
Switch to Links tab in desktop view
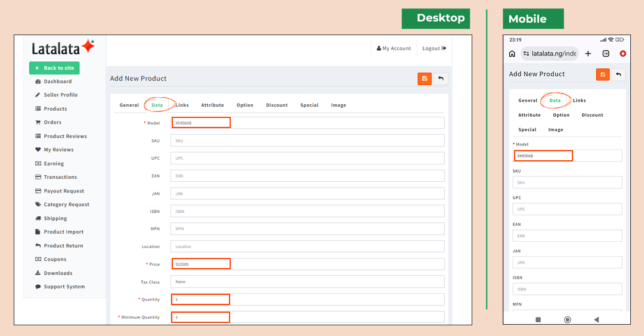pos(182,105)
